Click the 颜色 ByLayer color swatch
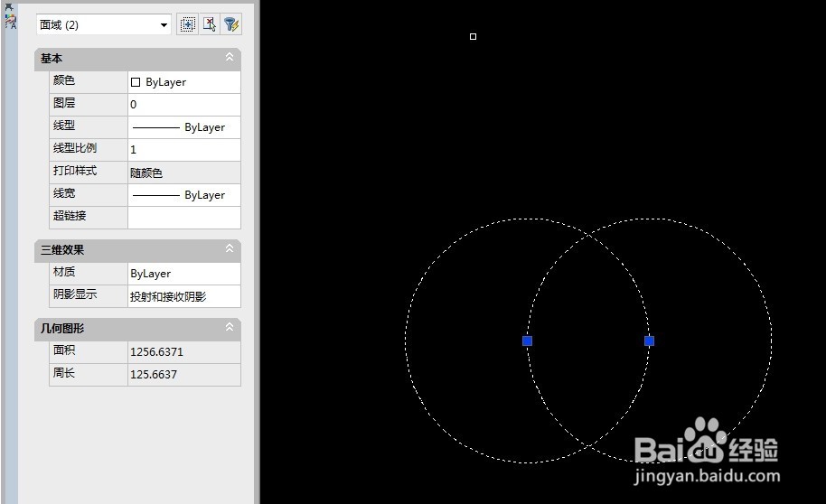The width and height of the screenshot is (826, 504). coord(136,82)
